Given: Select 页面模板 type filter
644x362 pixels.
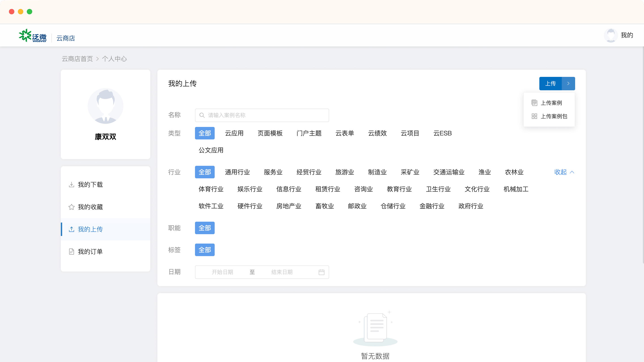Looking at the screenshot, I should tap(270, 133).
